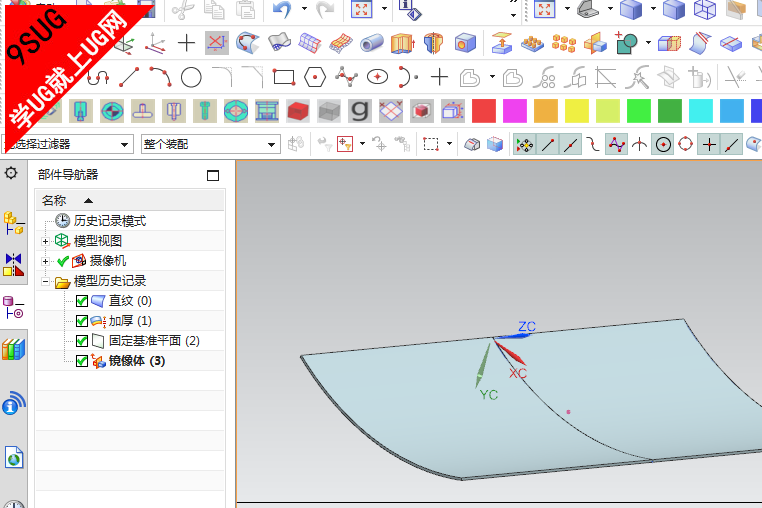
Task: Open dropdown arrow next to offset curve tool
Action: tap(492, 77)
